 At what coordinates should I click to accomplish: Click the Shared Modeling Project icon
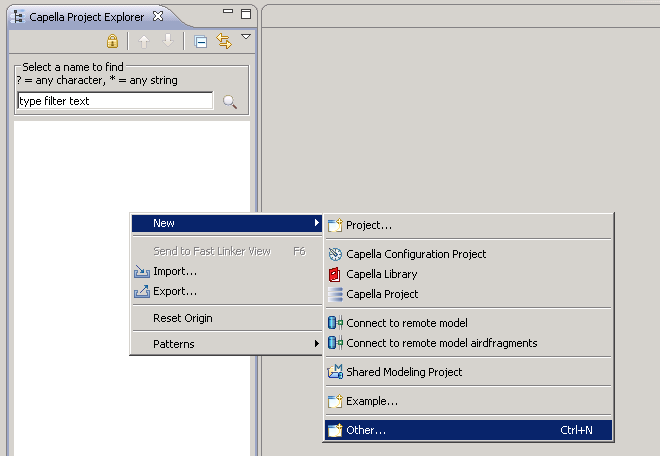[x=335, y=372]
